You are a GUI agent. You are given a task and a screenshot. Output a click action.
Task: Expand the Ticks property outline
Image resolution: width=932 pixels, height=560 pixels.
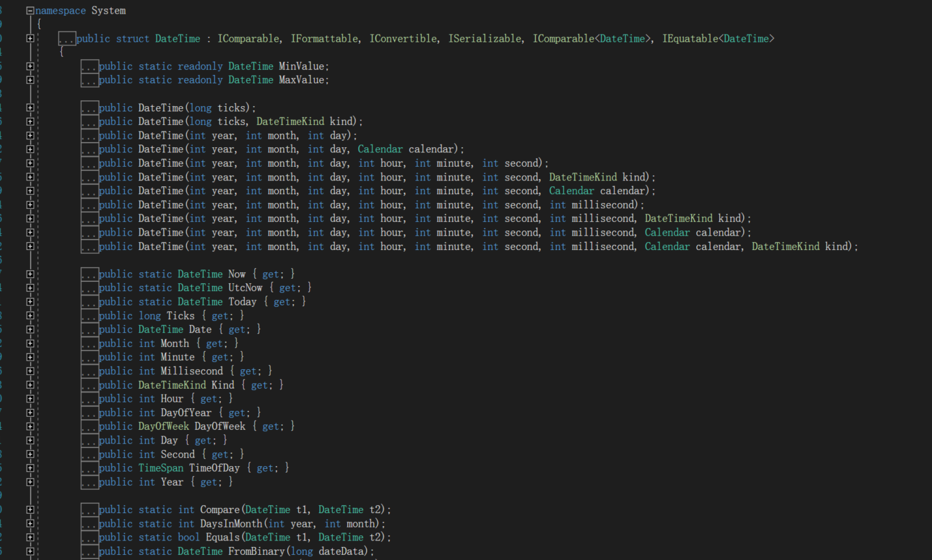coord(30,316)
